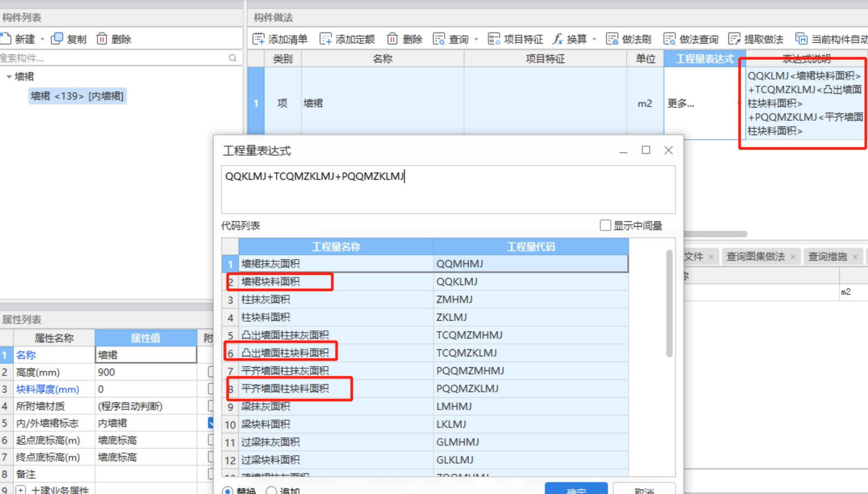
Task: Click the 高度(mm) value 900
Action: (146, 372)
